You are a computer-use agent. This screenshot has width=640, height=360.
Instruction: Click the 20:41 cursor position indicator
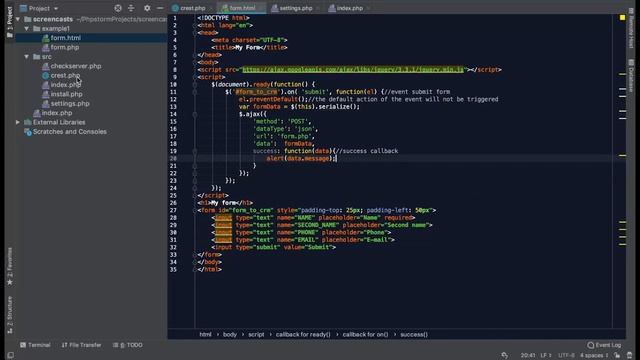pyautogui.click(x=528, y=356)
